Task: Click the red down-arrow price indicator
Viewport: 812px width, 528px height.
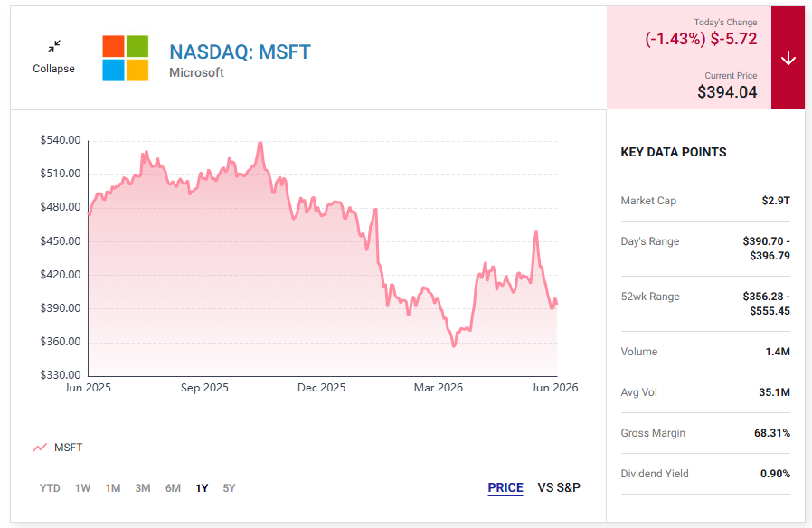Action: tap(788, 58)
